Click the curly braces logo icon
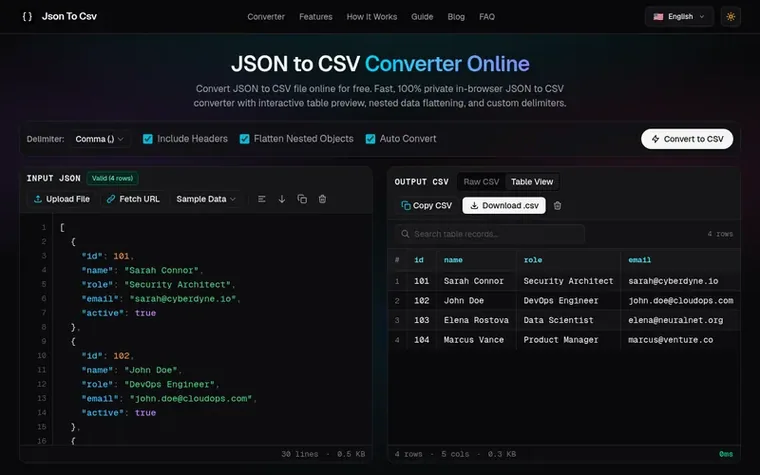The image size is (760, 475). pos(27,16)
